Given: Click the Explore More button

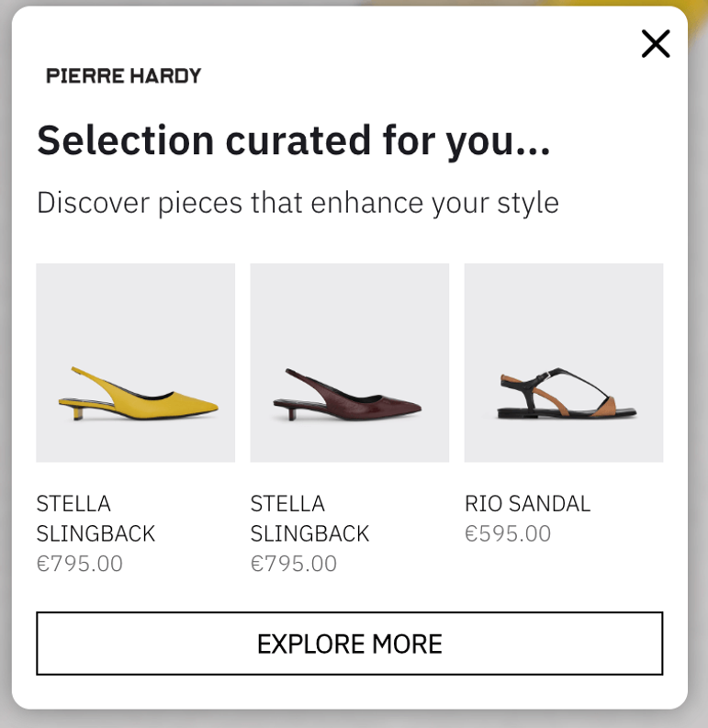Looking at the screenshot, I should pyautogui.click(x=349, y=644).
